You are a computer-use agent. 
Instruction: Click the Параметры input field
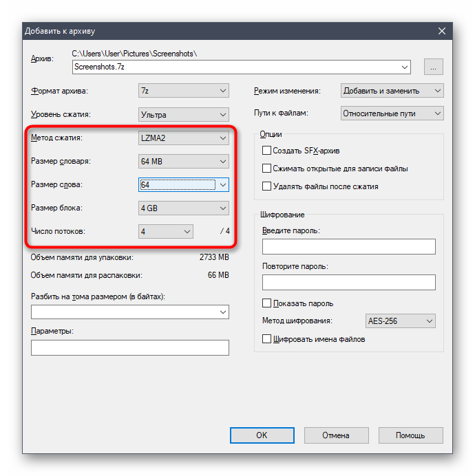(x=130, y=347)
